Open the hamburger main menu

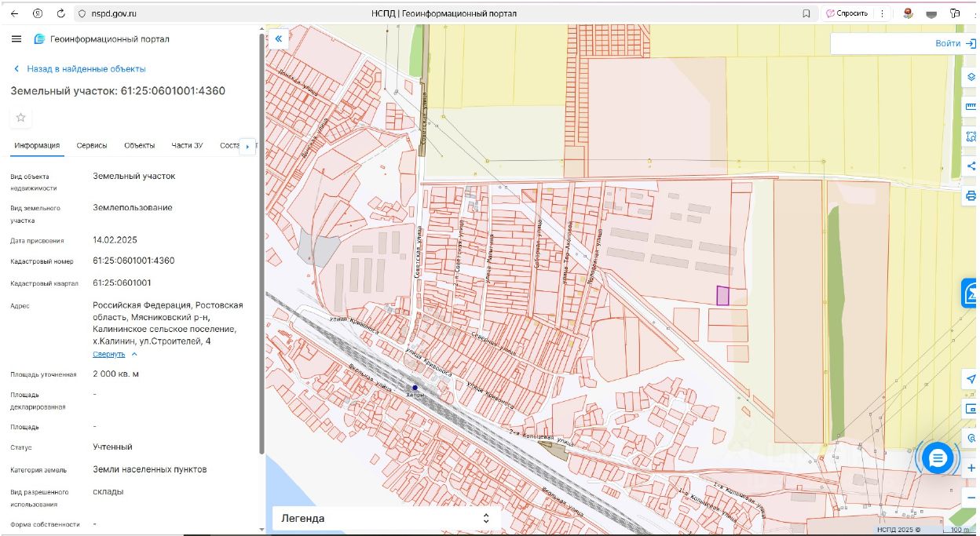pyautogui.click(x=16, y=39)
